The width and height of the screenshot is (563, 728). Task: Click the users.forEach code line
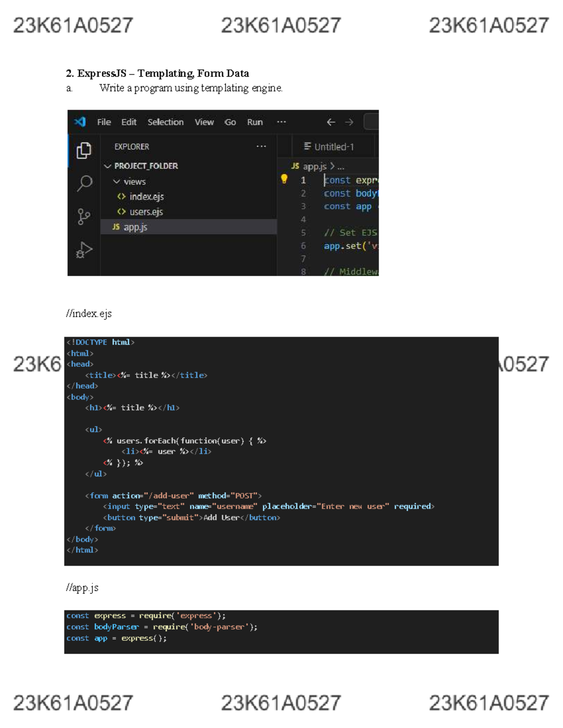tap(185, 441)
